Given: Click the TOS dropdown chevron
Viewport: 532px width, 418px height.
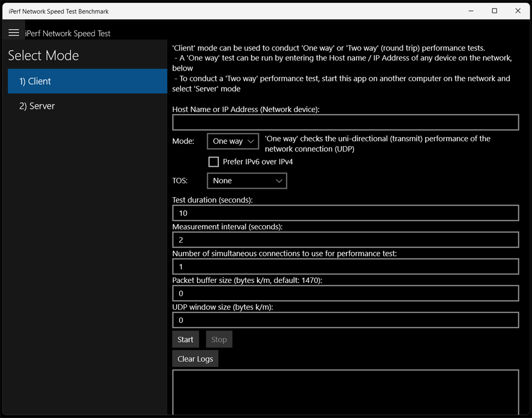Looking at the screenshot, I should (279, 181).
